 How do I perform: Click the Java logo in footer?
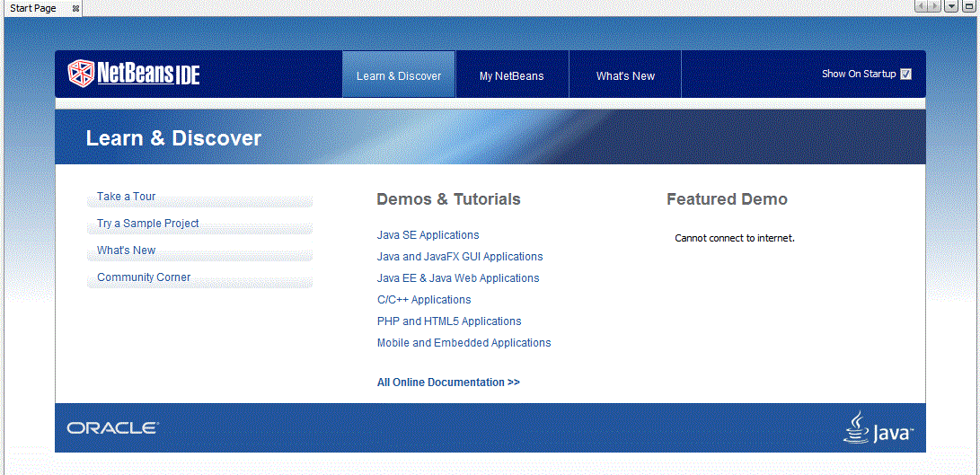click(x=879, y=428)
